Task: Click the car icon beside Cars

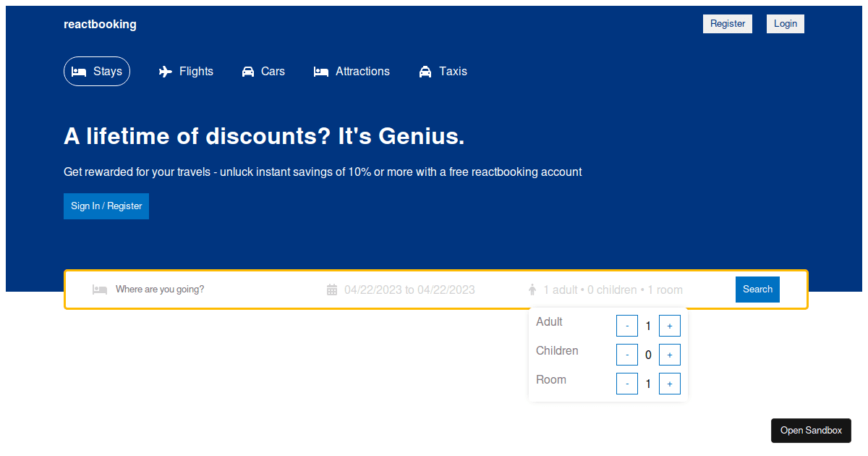Action: click(x=248, y=72)
